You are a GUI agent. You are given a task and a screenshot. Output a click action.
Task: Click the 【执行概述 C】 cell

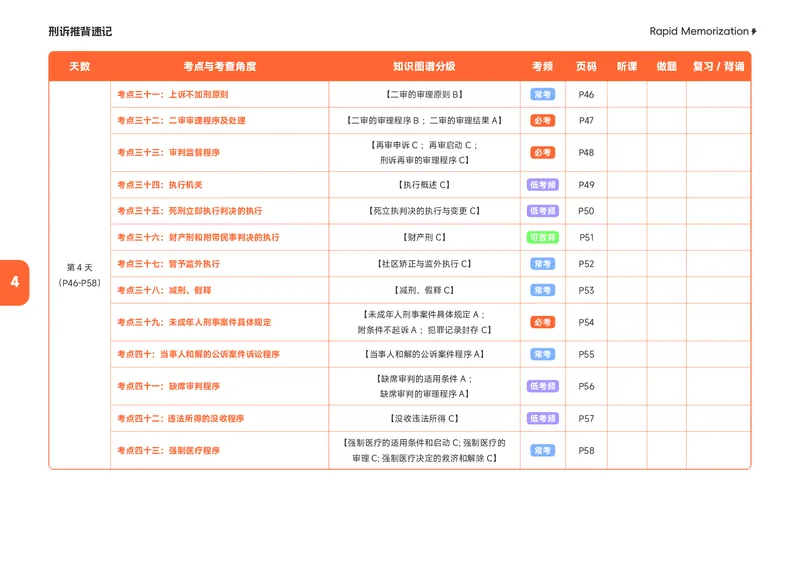424,185
